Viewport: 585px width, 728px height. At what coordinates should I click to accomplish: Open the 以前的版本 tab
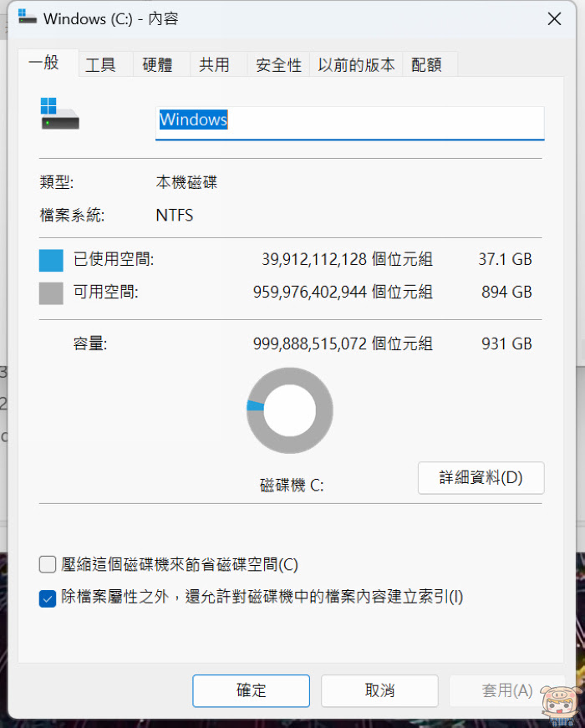pos(356,64)
